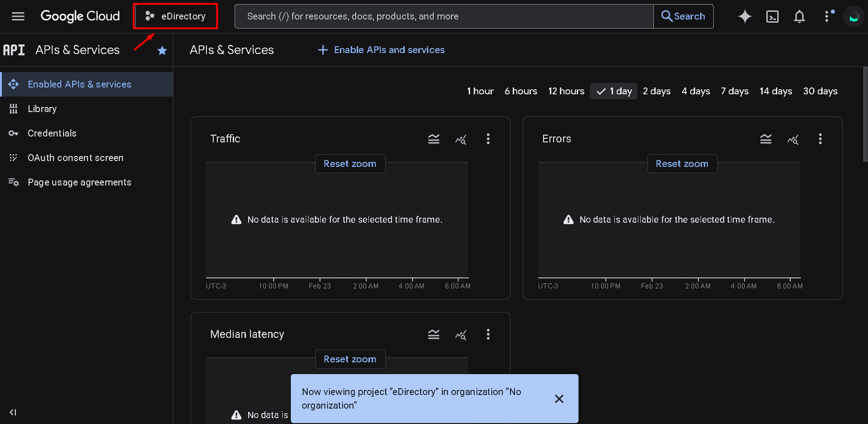Open the notifications bell
Screen dimensions: 868x424
pos(799,17)
